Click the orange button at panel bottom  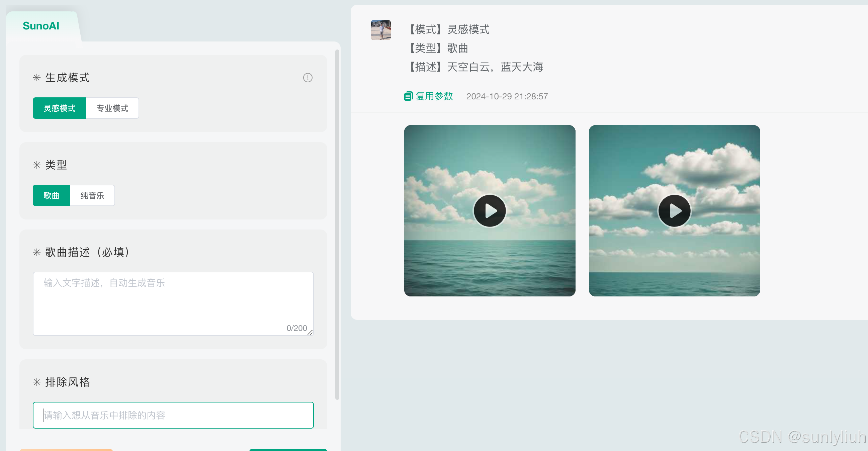pos(66,450)
